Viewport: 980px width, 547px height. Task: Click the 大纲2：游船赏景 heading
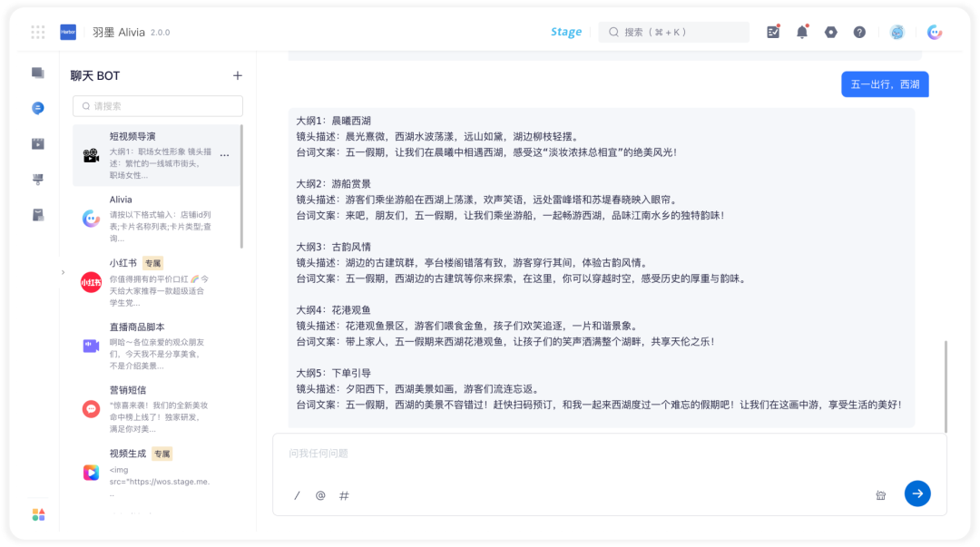333,184
